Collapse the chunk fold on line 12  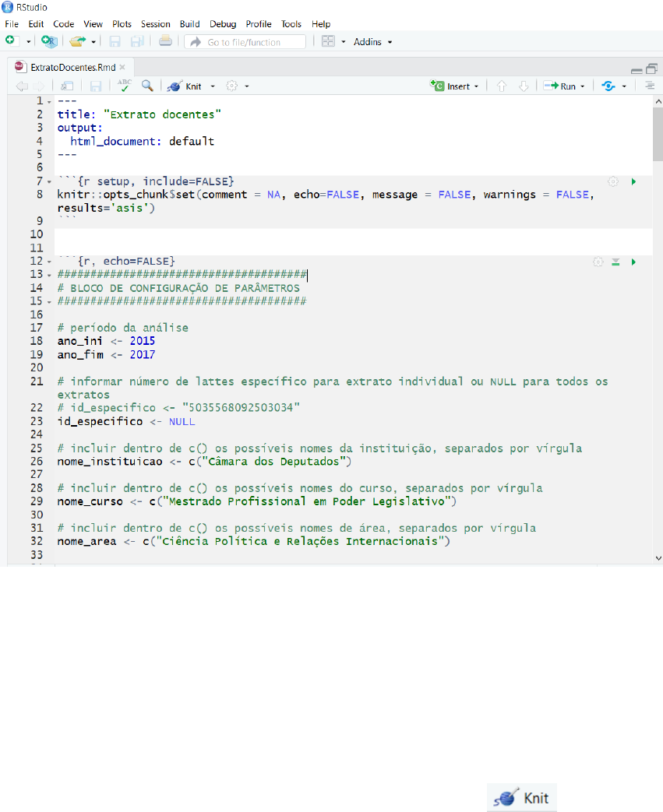coord(49,262)
